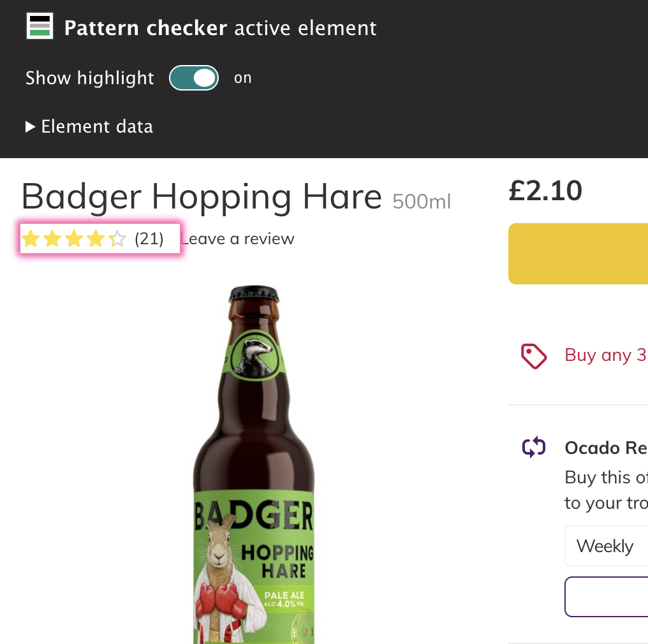The height and width of the screenshot is (644, 648).
Task: Click the Badger Hopping Hare product title
Action: (x=202, y=196)
